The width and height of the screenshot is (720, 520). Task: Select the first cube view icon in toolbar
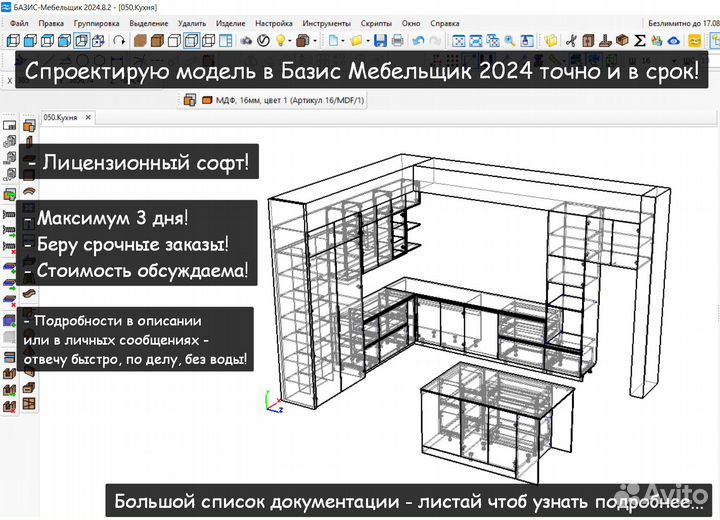click(x=13, y=41)
